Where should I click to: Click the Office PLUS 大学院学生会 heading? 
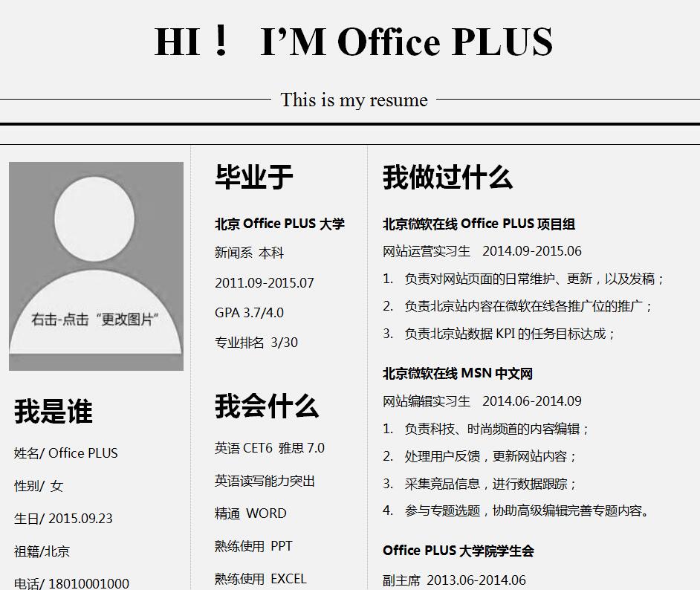click(458, 551)
